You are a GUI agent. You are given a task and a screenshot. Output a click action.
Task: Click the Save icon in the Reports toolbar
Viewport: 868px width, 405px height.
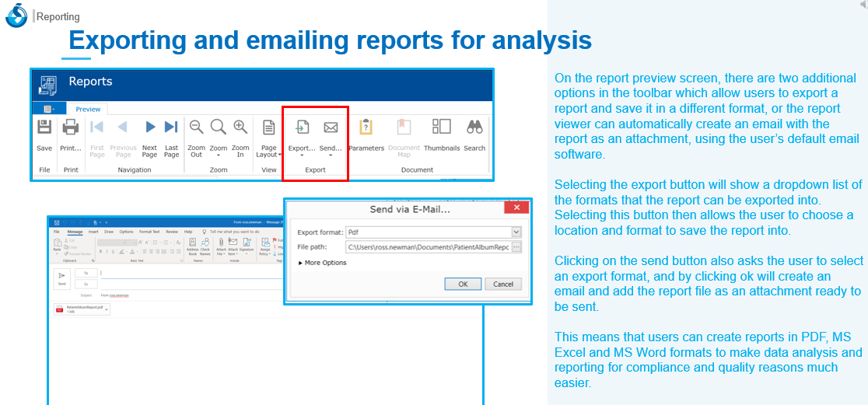[x=44, y=128]
